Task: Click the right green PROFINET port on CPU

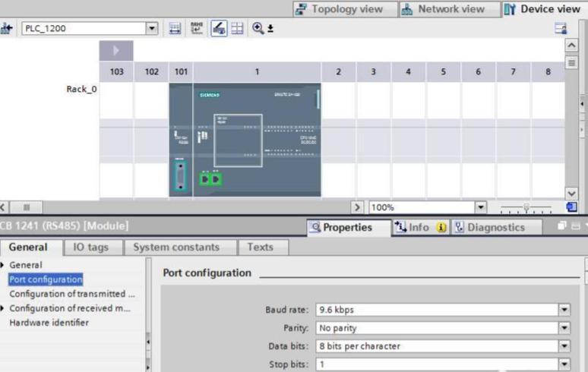Action: 216,179
